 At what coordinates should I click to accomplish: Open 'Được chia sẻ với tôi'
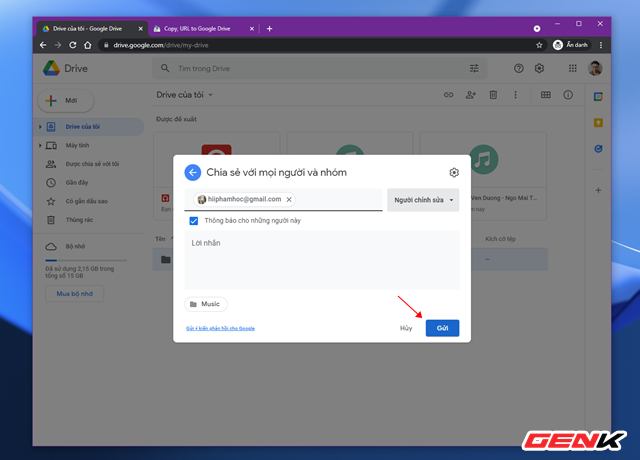pos(92,164)
